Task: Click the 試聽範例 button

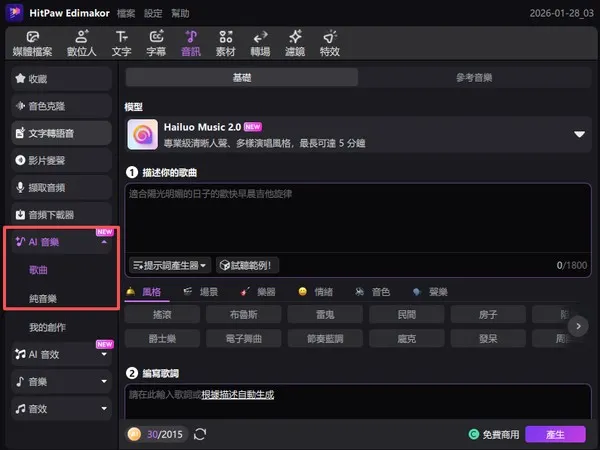Action: click(x=247, y=265)
